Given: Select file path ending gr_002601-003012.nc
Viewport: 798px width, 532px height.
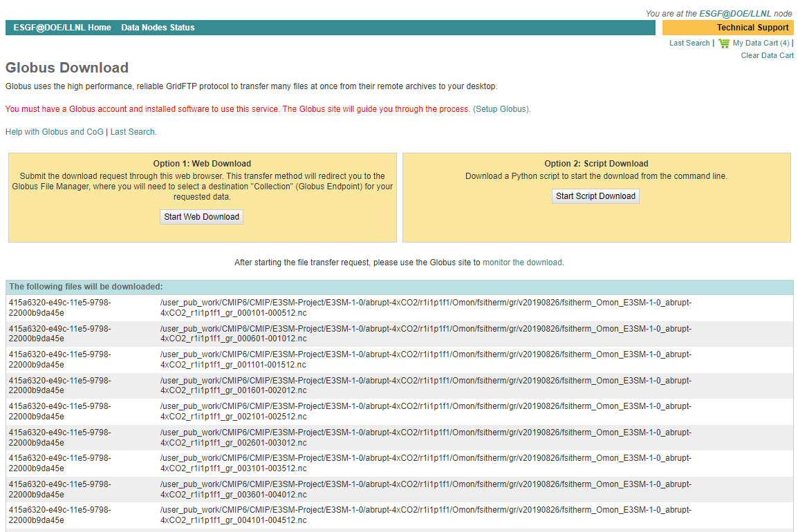Looking at the screenshot, I should (425, 437).
